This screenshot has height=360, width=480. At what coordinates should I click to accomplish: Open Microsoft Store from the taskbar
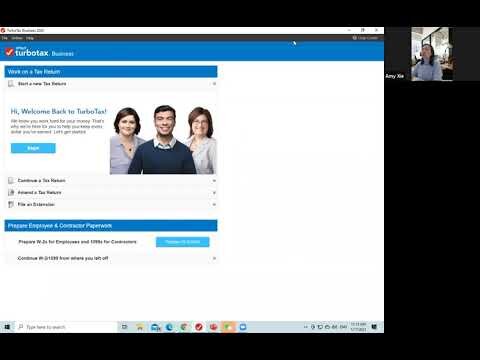pyautogui.click(x=155, y=327)
